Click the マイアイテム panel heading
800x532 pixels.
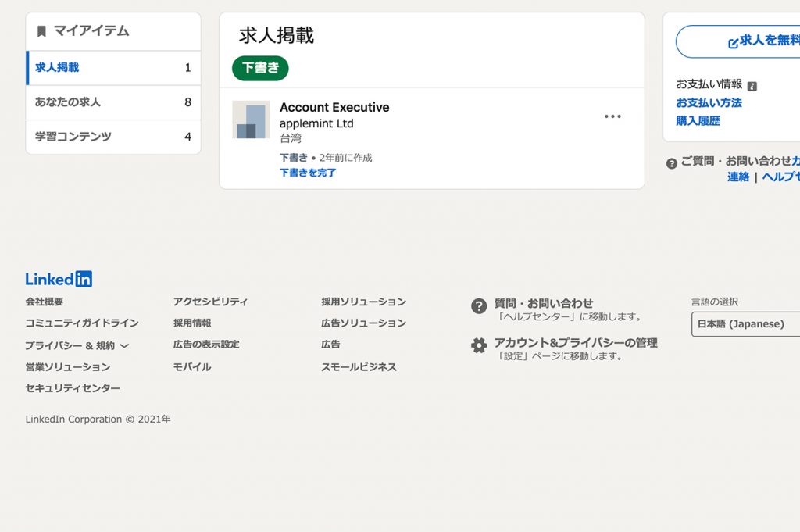[91, 31]
